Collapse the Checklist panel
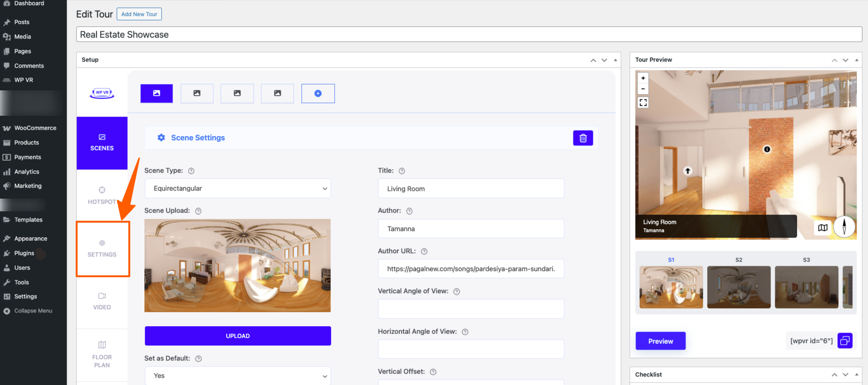Image resolution: width=868 pixels, height=385 pixels. [x=856, y=375]
